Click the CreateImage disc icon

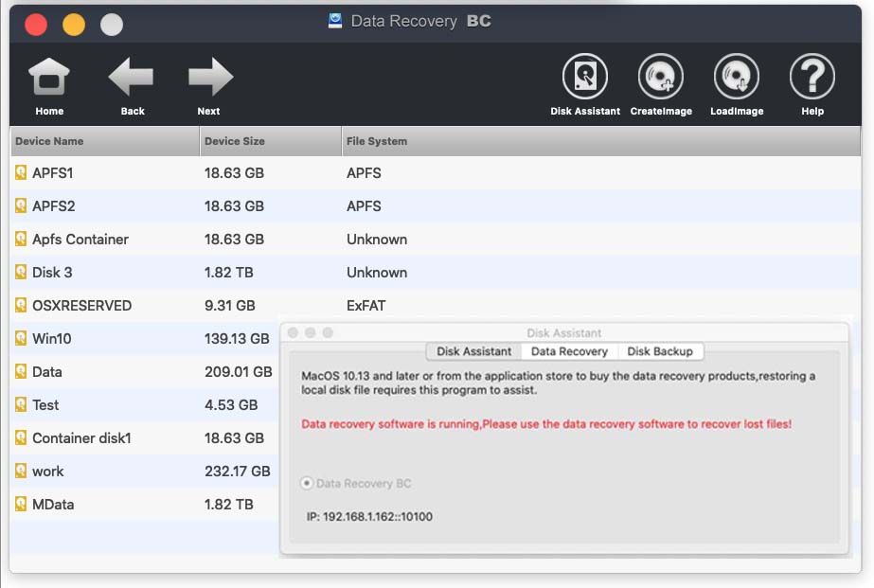point(661,76)
